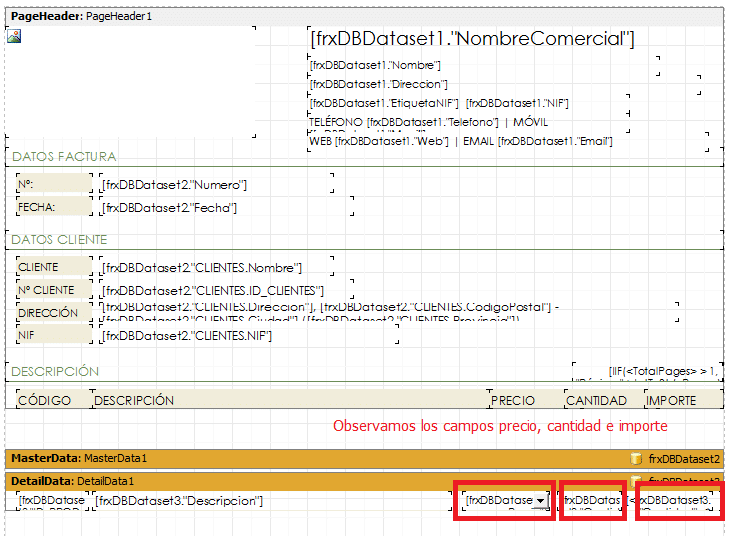Select the Nº CLIENTE label box

tap(54, 289)
